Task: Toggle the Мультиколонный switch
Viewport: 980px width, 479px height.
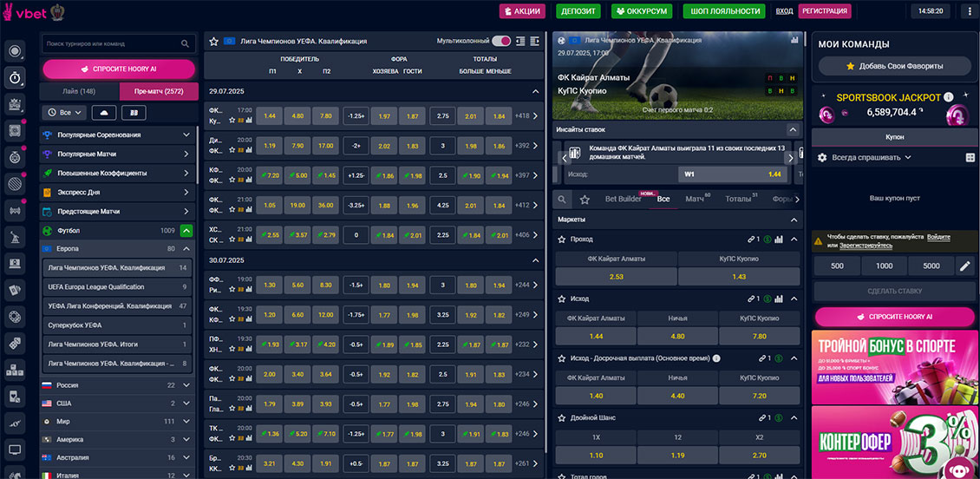Action: (501, 42)
